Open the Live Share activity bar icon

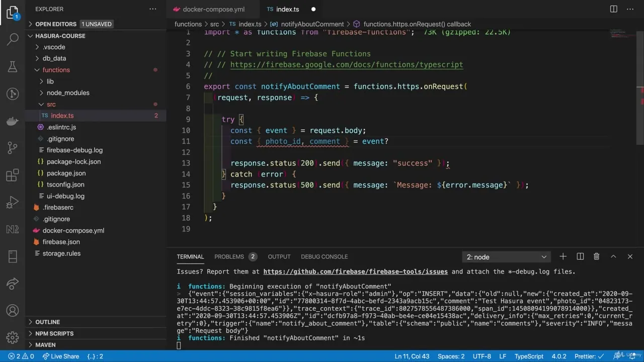click(x=13, y=284)
